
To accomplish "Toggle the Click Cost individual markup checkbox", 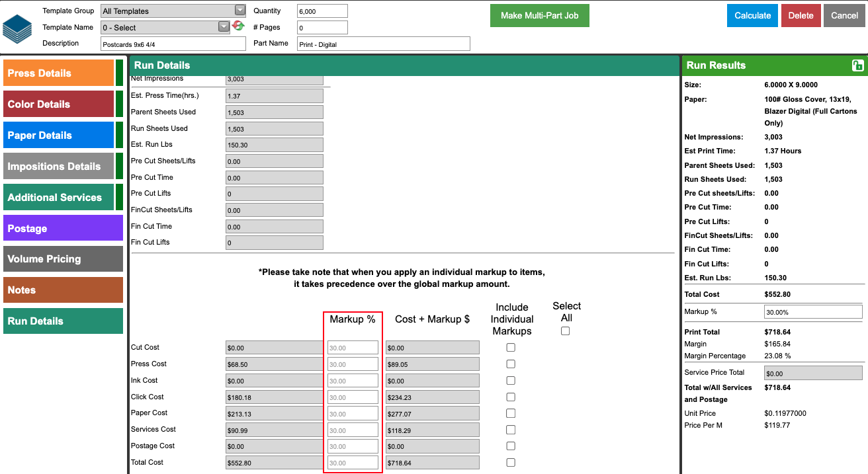I will [511, 397].
